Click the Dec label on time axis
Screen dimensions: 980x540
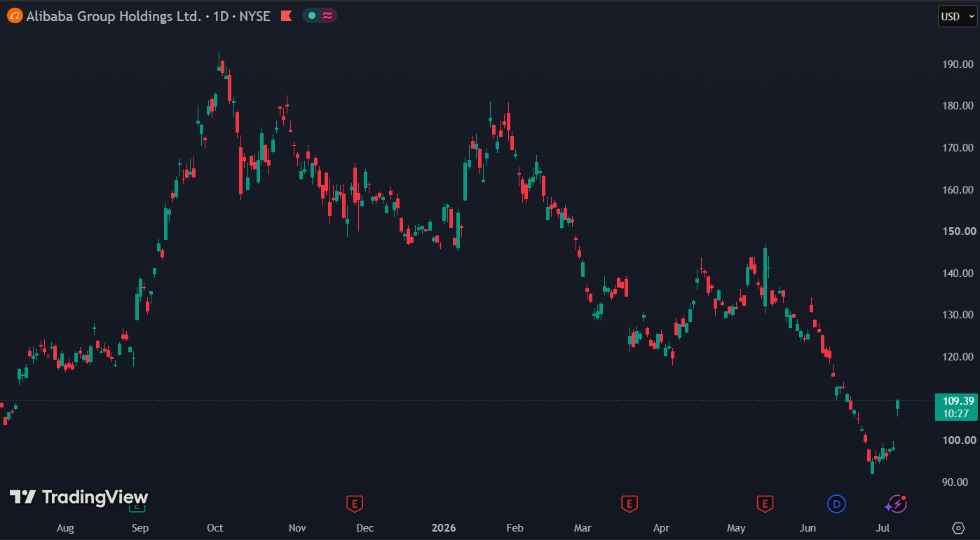[365, 528]
